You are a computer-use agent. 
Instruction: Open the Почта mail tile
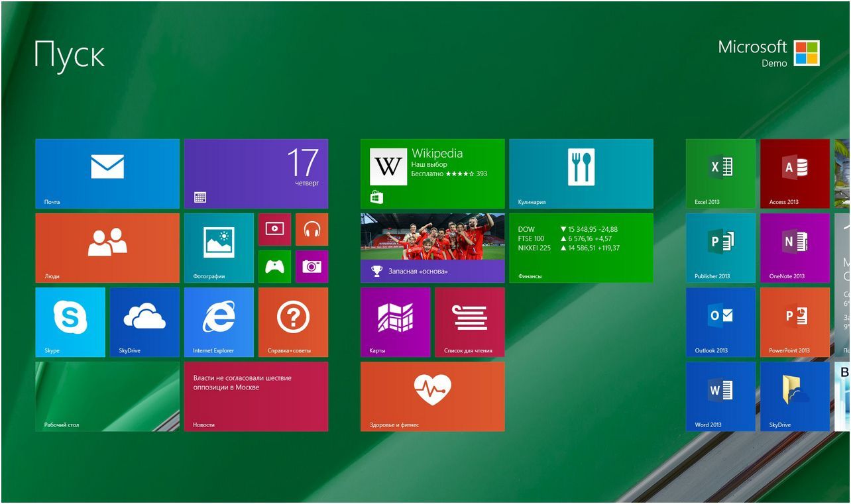106,172
